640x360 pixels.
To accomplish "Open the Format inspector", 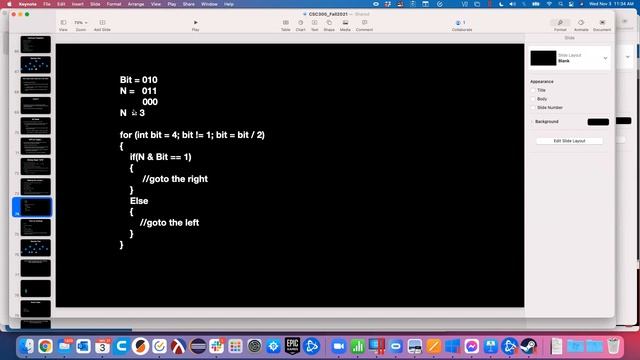I will pyautogui.click(x=560, y=25).
